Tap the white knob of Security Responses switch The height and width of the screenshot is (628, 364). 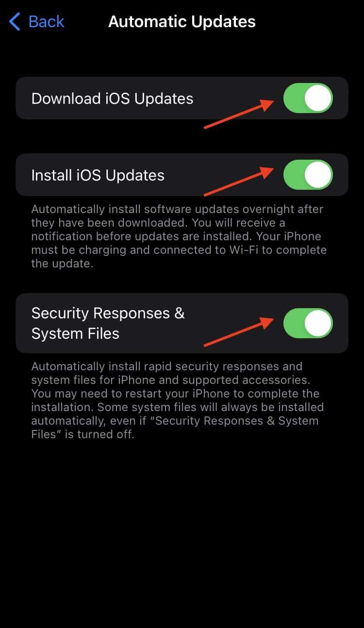pyautogui.click(x=318, y=323)
